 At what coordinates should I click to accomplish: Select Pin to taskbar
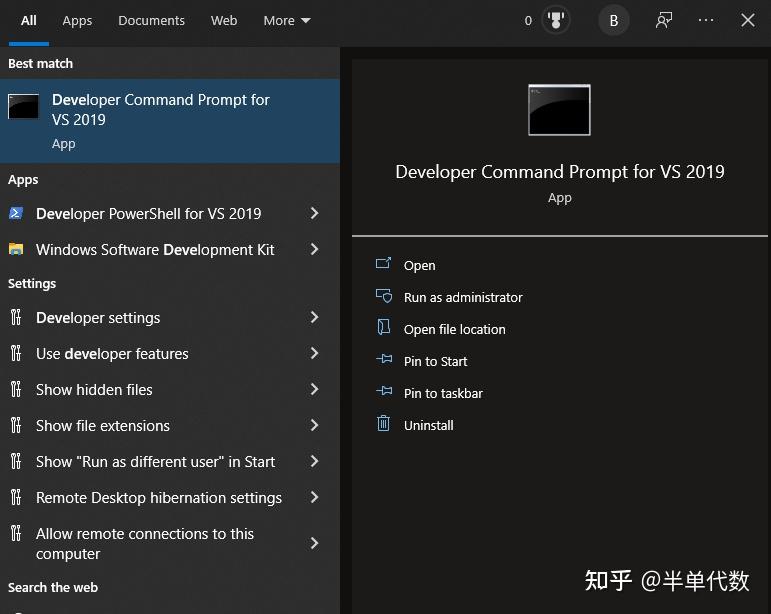[x=443, y=393]
